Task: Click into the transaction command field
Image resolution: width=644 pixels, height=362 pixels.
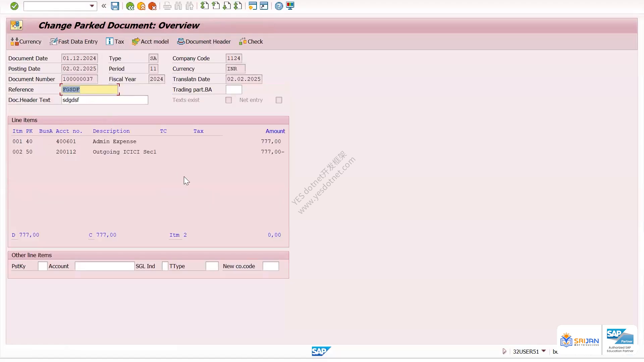Action: [56, 6]
